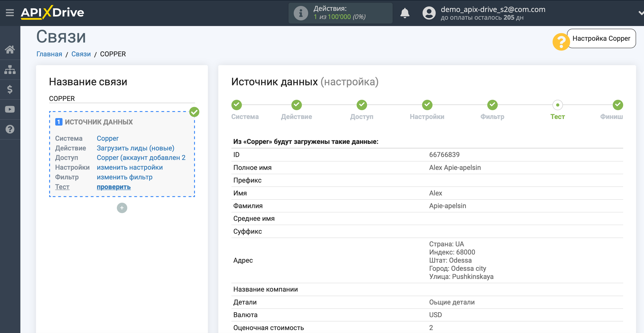Open the connections sitemap icon in the sidebar
644x333 pixels.
coord(10,69)
